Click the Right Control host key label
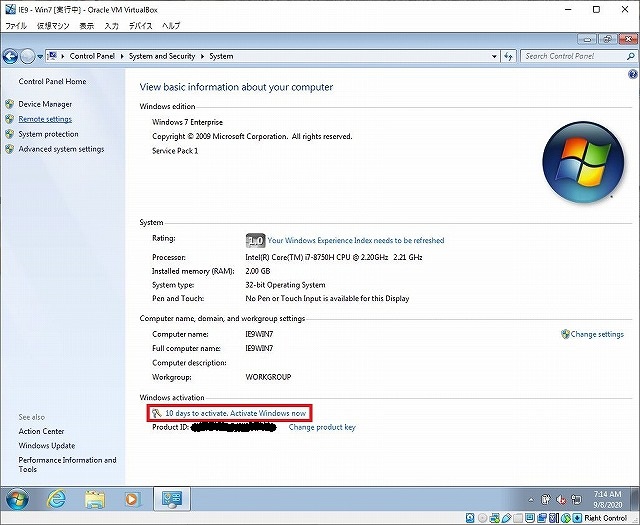This screenshot has height=525, width=640. (605, 518)
